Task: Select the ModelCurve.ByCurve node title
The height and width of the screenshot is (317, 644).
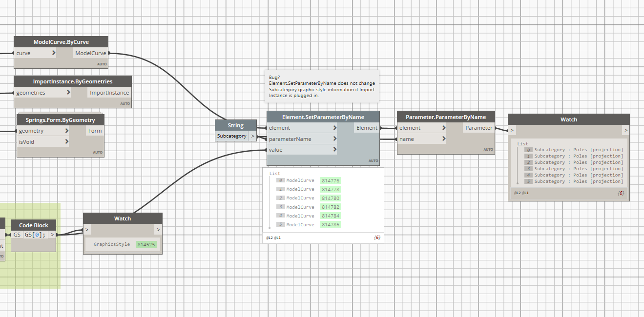Action: pyautogui.click(x=61, y=42)
